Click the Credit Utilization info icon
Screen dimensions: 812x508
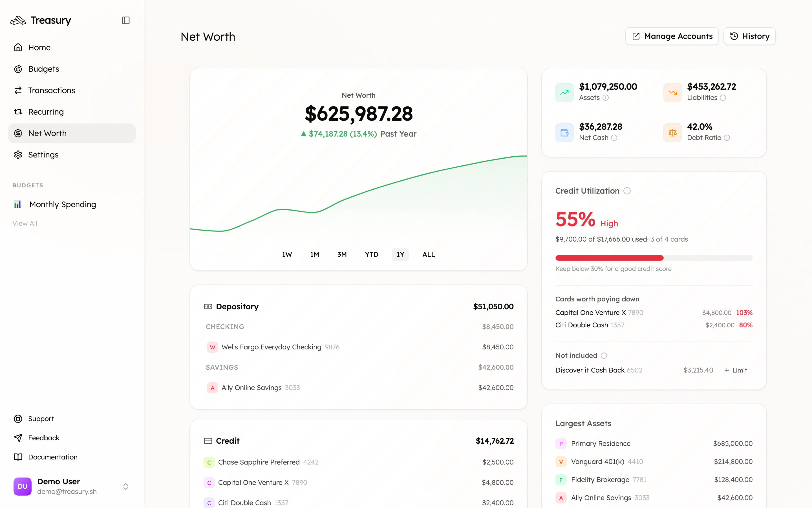click(x=627, y=191)
